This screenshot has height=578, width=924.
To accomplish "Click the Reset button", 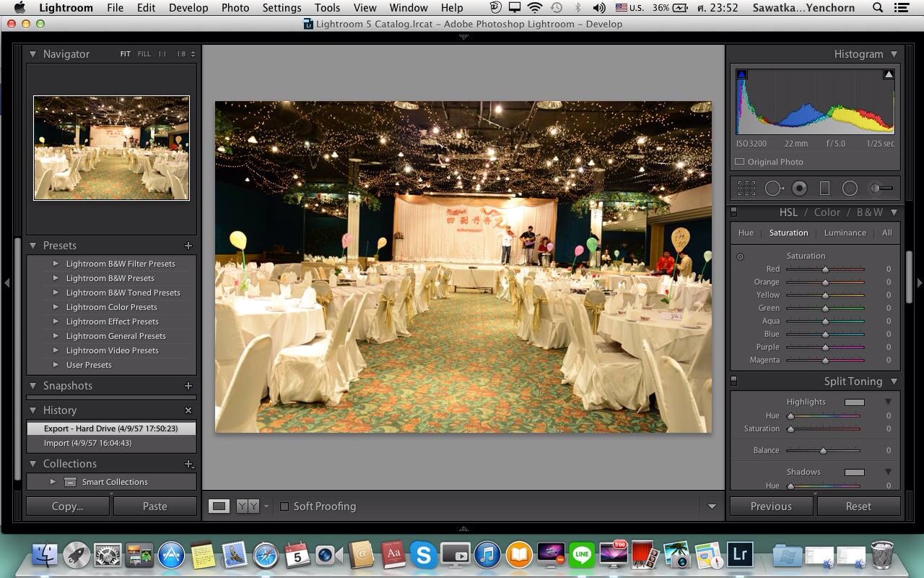I will click(858, 506).
